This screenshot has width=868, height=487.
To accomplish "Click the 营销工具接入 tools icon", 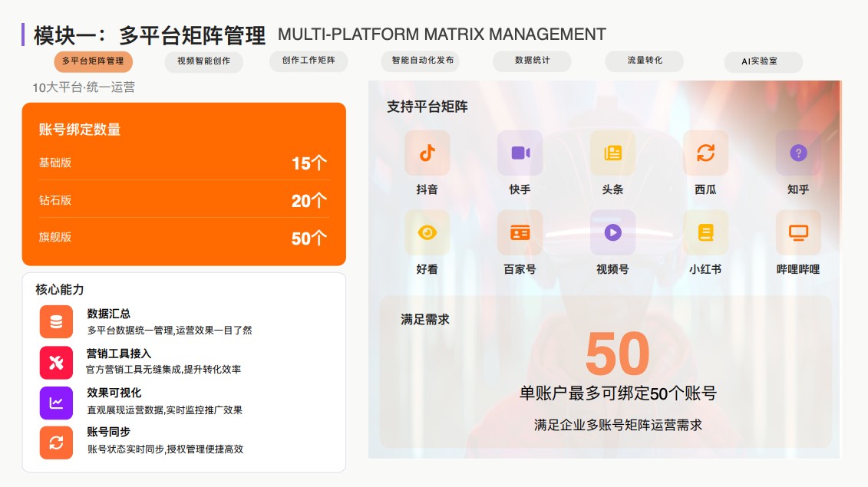I will [56, 363].
